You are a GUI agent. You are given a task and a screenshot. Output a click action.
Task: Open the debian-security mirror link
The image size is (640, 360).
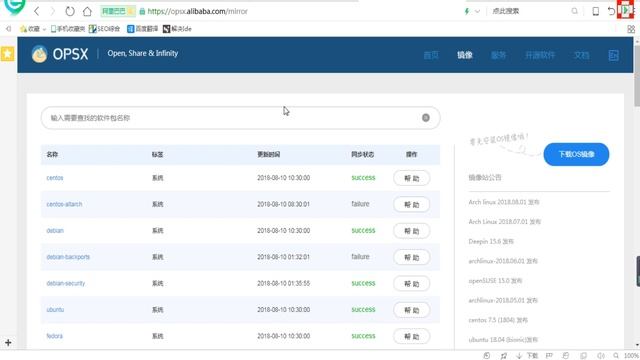click(x=66, y=283)
